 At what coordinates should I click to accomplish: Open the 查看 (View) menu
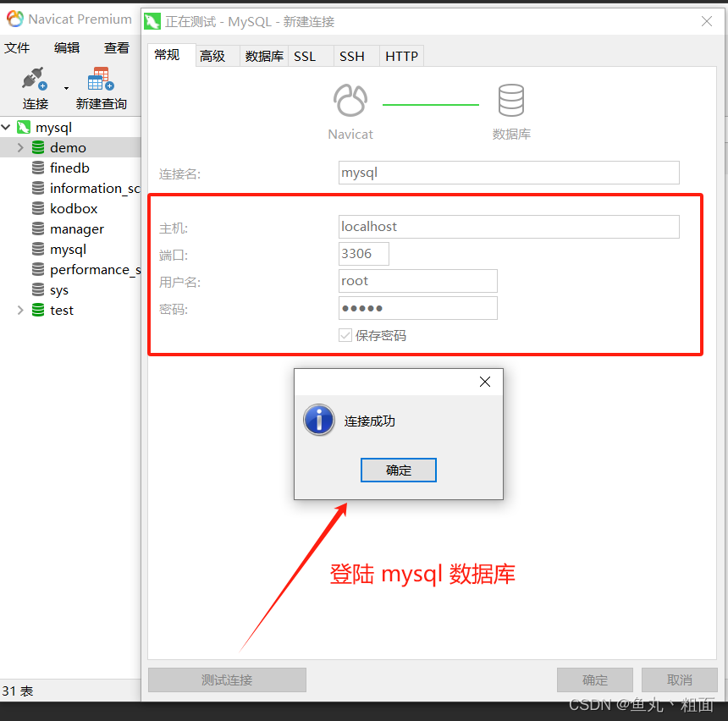tap(117, 48)
